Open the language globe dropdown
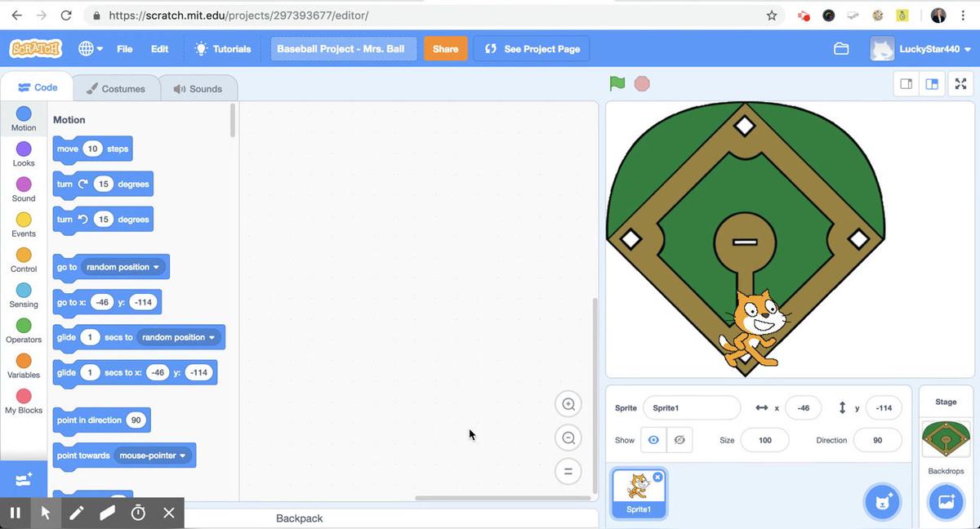 click(x=90, y=49)
